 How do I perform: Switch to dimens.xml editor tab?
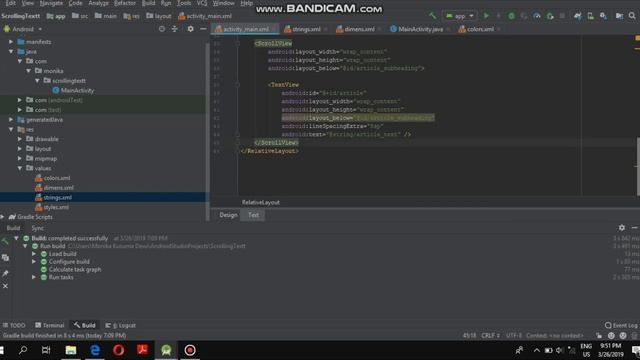[359, 29]
